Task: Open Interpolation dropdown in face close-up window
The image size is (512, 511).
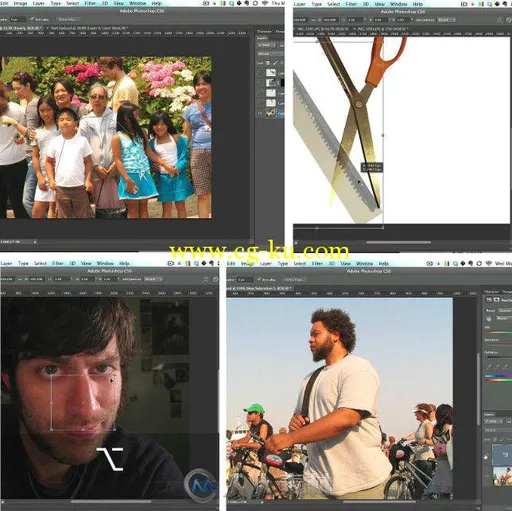Action: pos(153,279)
